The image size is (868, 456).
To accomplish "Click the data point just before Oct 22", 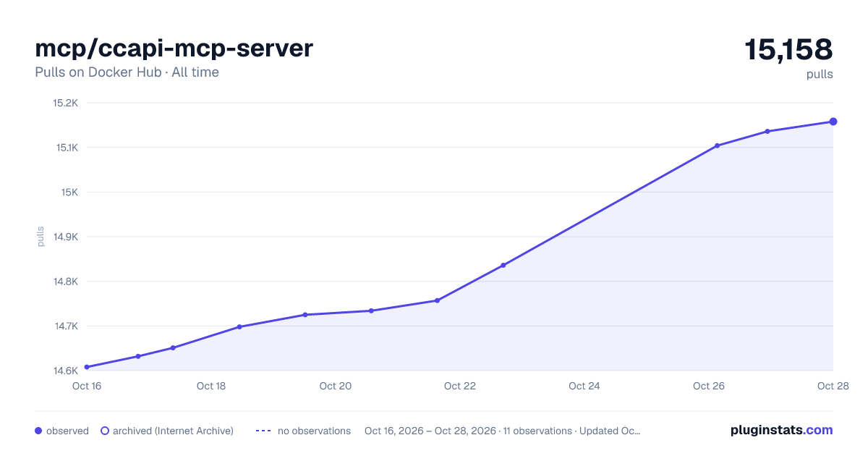I will tap(437, 300).
